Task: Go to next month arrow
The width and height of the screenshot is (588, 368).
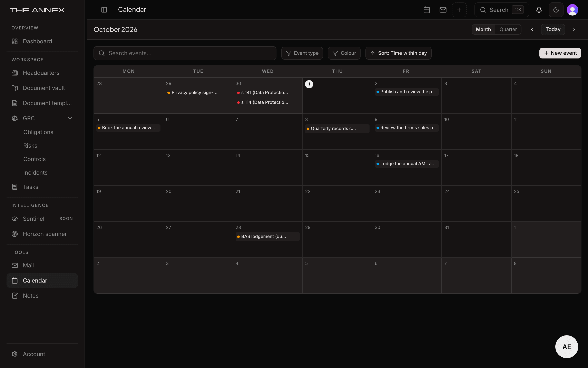Action: pos(574,29)
